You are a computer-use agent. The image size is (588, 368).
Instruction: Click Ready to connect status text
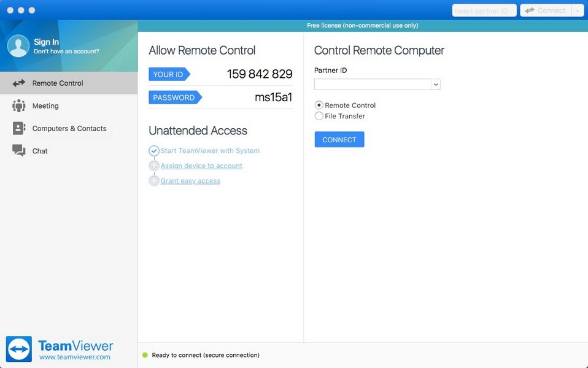click(x=206, y=355)
